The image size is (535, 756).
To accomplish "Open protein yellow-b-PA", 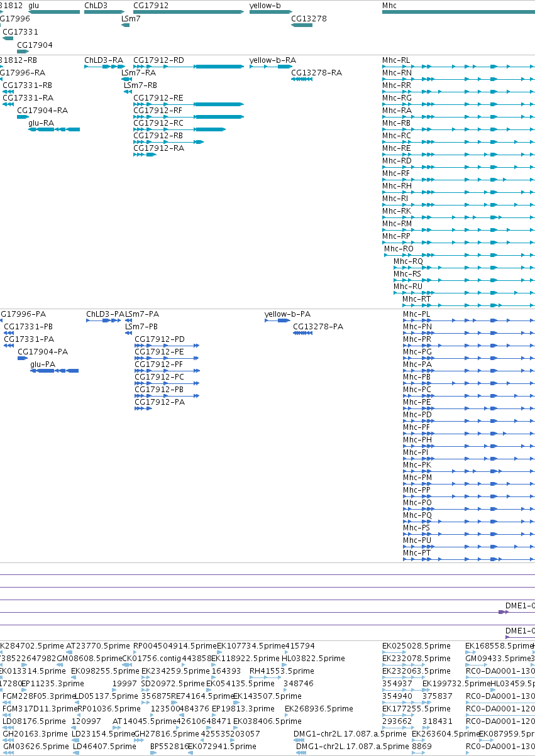I will [x=288, y=314].
